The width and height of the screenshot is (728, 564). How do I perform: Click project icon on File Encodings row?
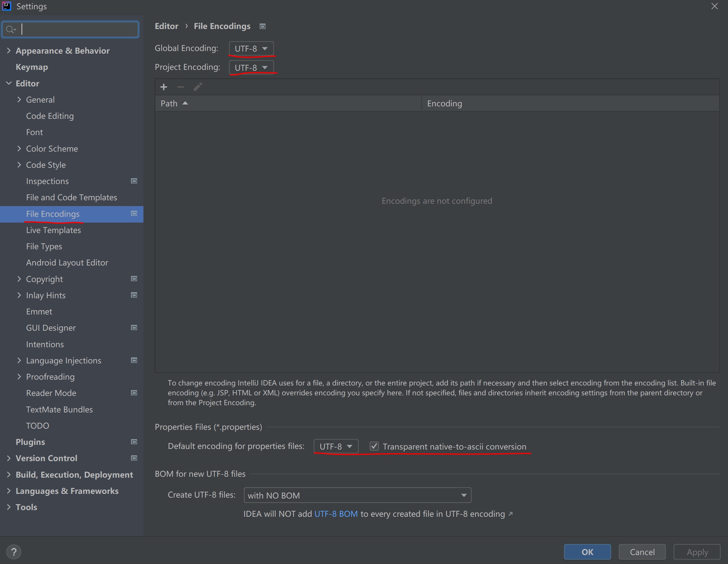point(134,214)
